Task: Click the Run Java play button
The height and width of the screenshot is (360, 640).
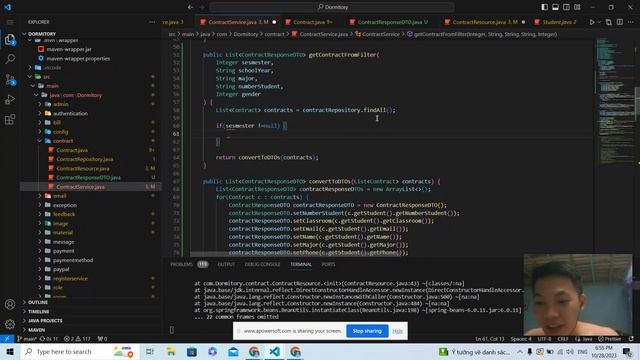Action: [x=591, y=22]
